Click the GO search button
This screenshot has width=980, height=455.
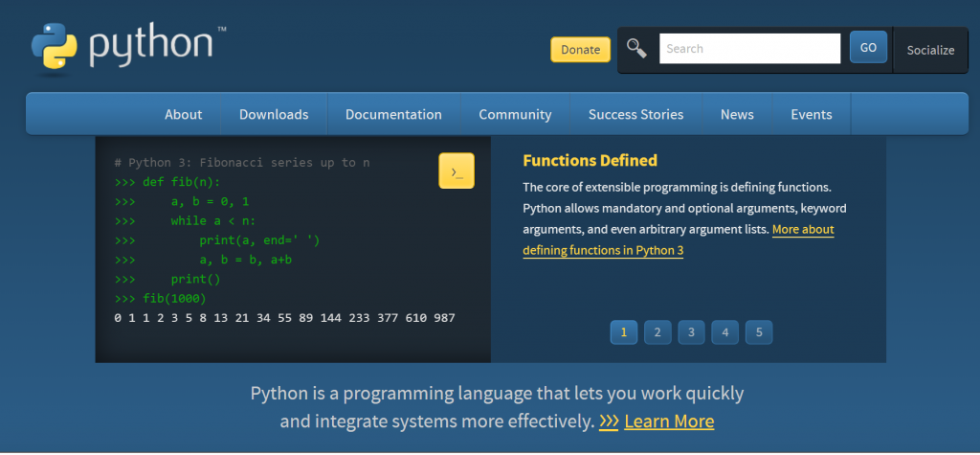point(868,48)
